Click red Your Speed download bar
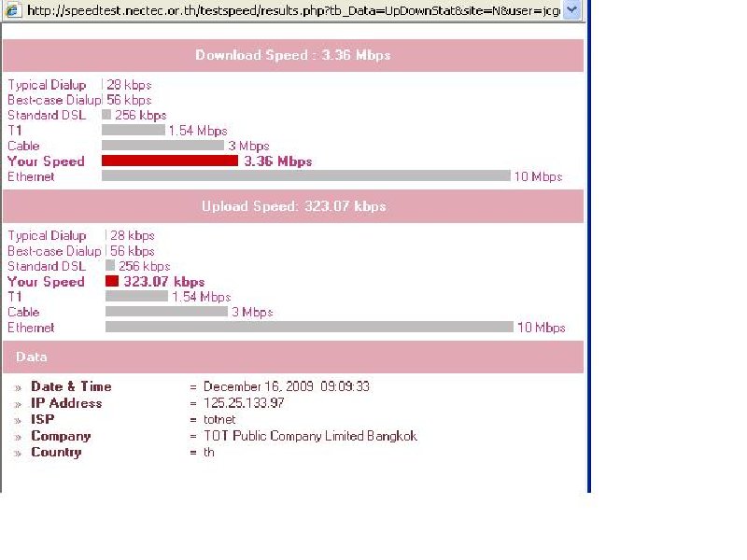Screen dimensions: 747x560 [x=170, y=161]
